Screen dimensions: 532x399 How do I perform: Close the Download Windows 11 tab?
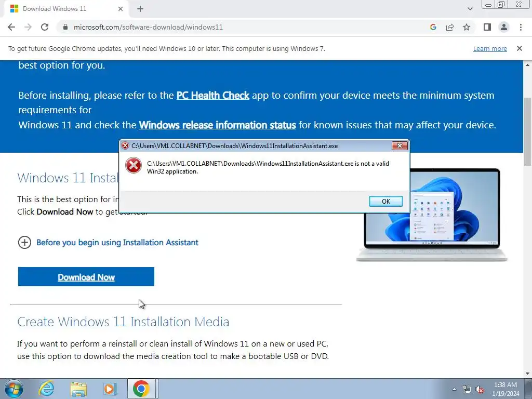click(x=121, y=9)
